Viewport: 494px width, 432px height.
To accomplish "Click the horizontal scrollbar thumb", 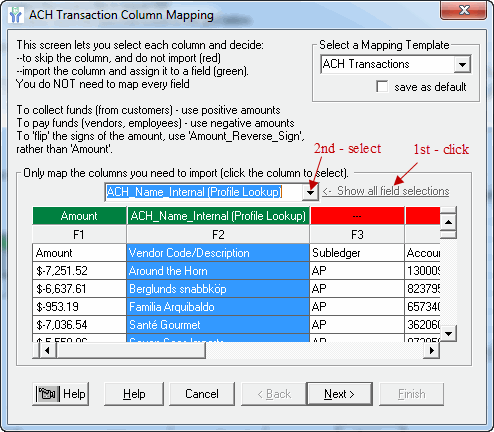I will point(131,350).
